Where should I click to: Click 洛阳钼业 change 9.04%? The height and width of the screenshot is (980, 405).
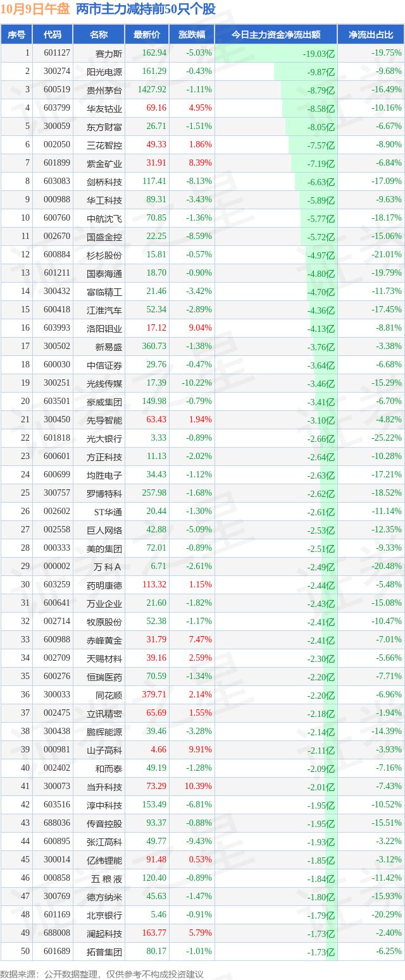(x=201, y=328)
